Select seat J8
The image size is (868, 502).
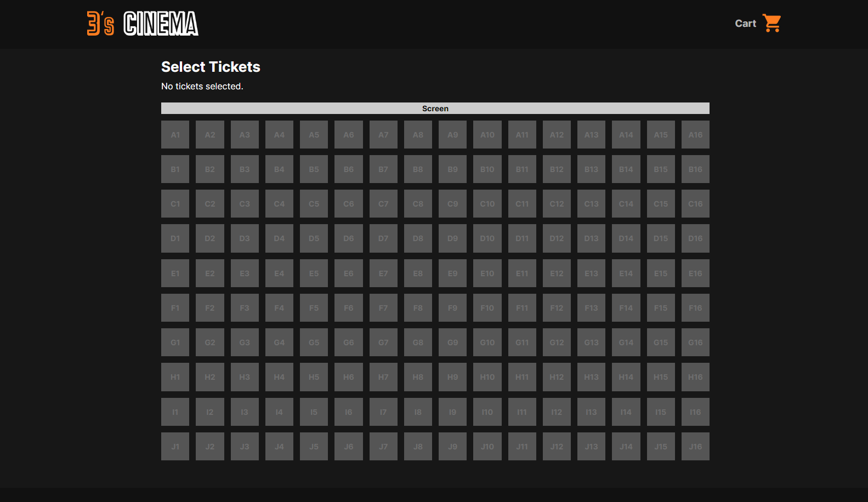pos(418,447)
